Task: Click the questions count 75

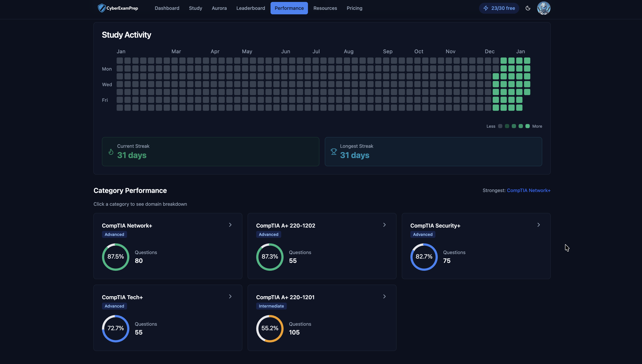Action: coord(447,261)
